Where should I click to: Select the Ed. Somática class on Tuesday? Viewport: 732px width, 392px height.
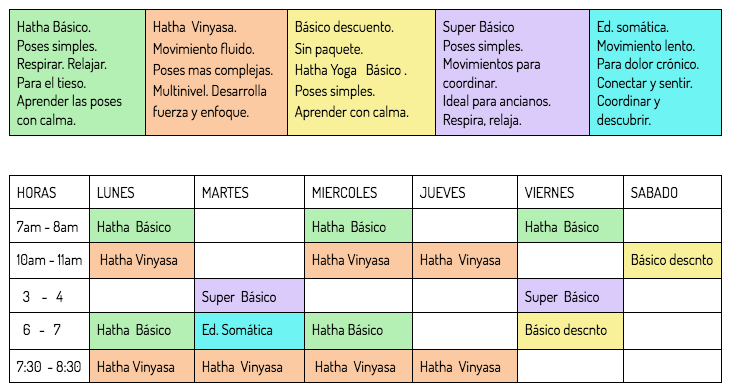(x=249, y=331)
